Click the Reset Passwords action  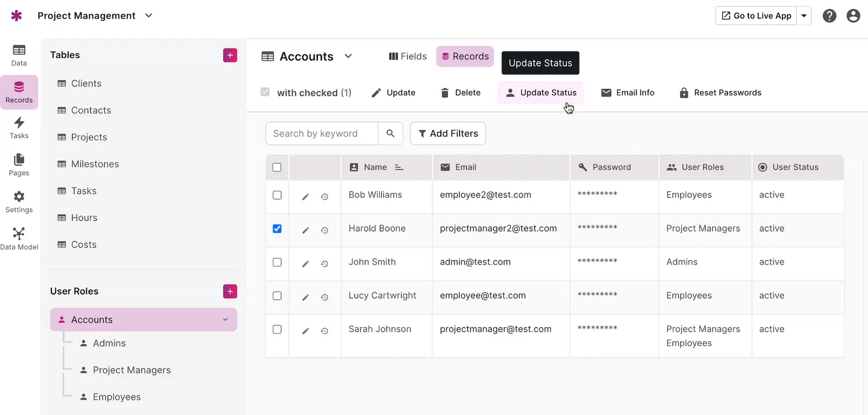pos(720,93)
